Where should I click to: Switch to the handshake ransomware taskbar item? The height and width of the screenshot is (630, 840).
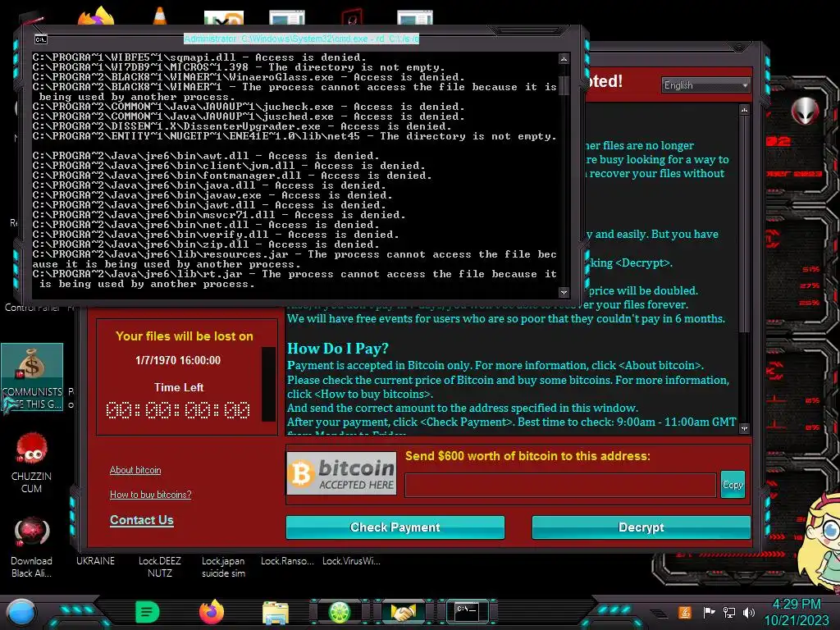coord(404,612)
